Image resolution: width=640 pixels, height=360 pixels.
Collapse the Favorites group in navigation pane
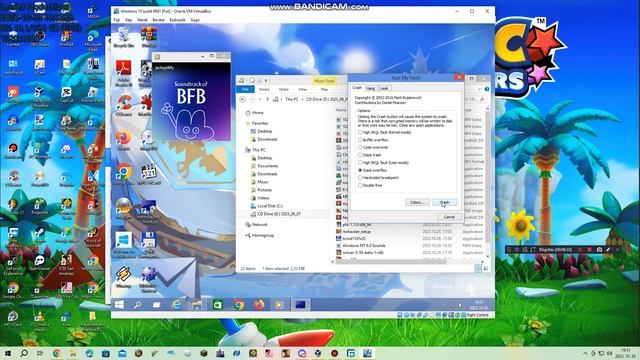pyautogui.click(x=257, y=123)
